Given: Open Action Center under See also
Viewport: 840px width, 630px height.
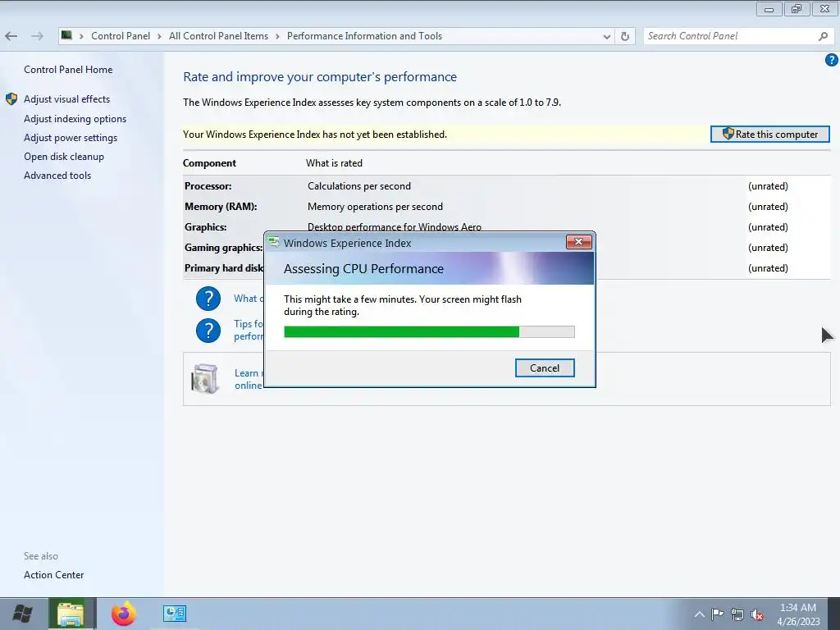Looking at the screenshot, I should (53, 575).
